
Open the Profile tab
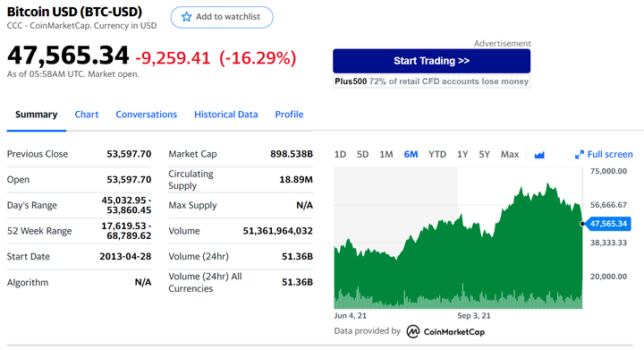(289, 115)
